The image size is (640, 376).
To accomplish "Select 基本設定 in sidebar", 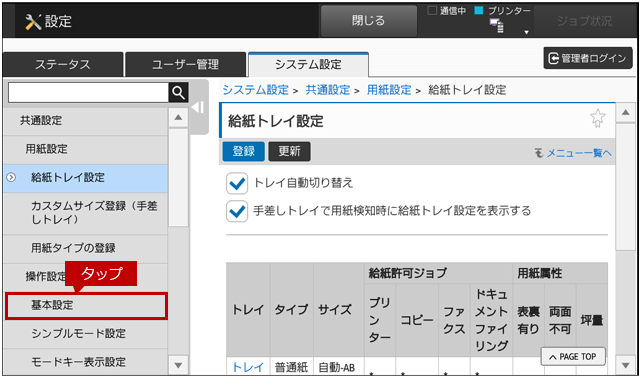I will (x=86, y=305).
